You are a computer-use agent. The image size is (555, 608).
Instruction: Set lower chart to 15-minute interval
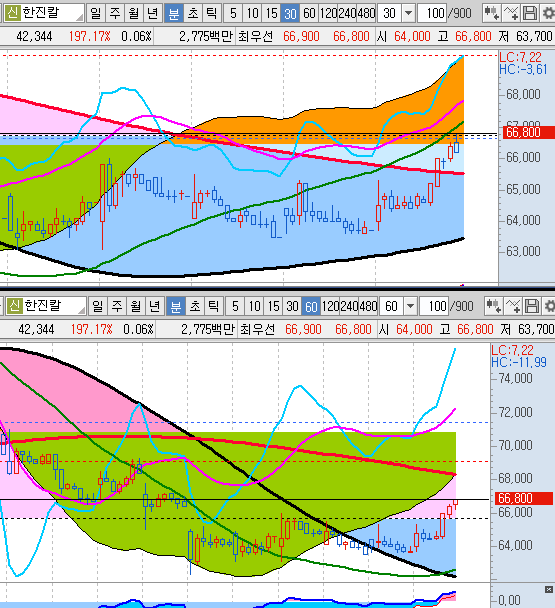point(273,306)
